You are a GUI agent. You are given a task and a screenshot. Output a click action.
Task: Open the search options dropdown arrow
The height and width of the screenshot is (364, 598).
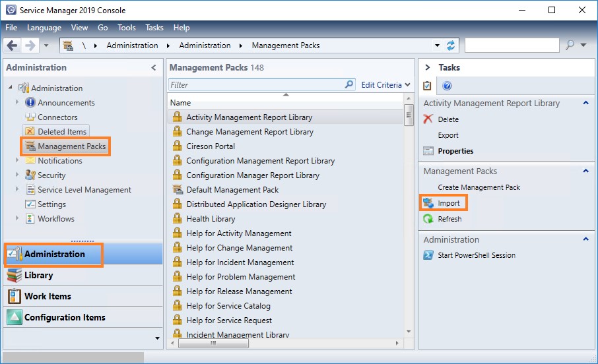coord(583,45)
